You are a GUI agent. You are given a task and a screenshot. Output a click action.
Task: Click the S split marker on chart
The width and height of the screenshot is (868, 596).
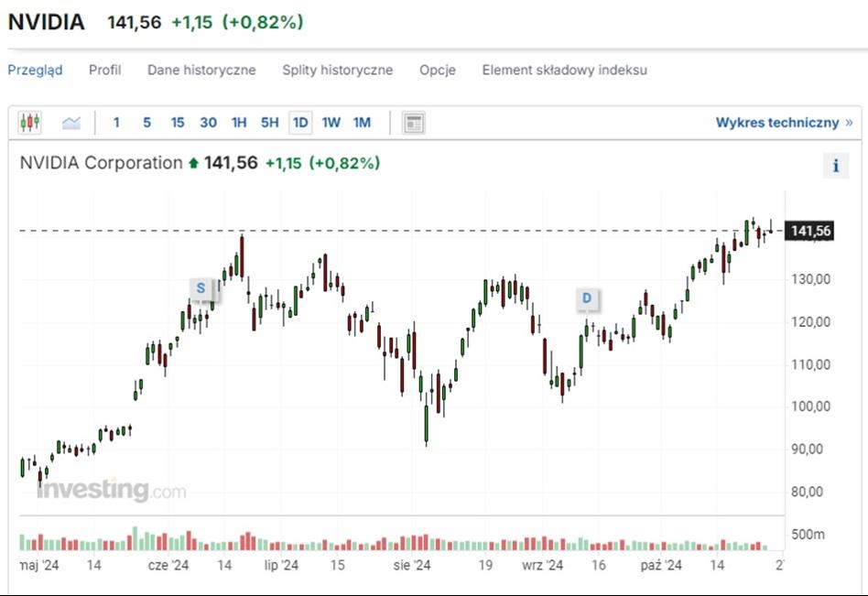201,287
